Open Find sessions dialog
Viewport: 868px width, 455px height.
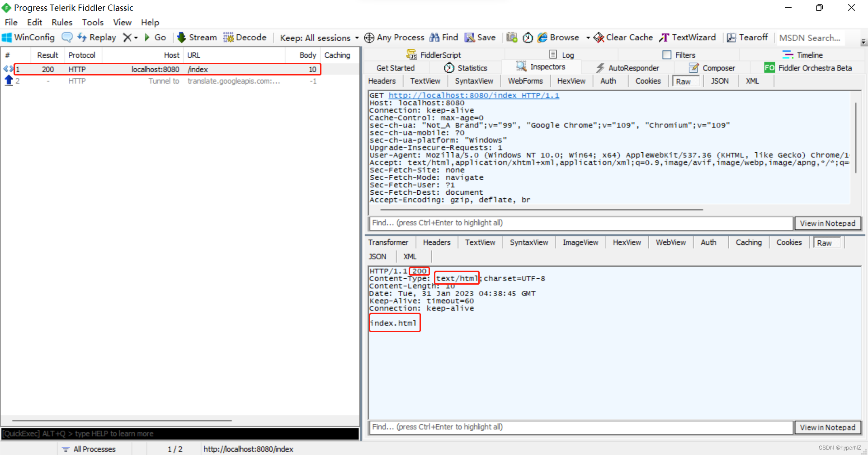tap(444, 38)
